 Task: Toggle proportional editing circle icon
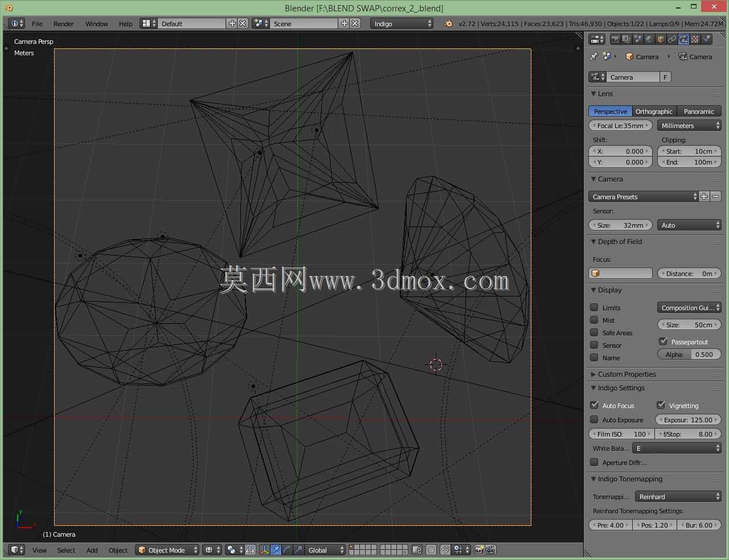tap(431, 550)
